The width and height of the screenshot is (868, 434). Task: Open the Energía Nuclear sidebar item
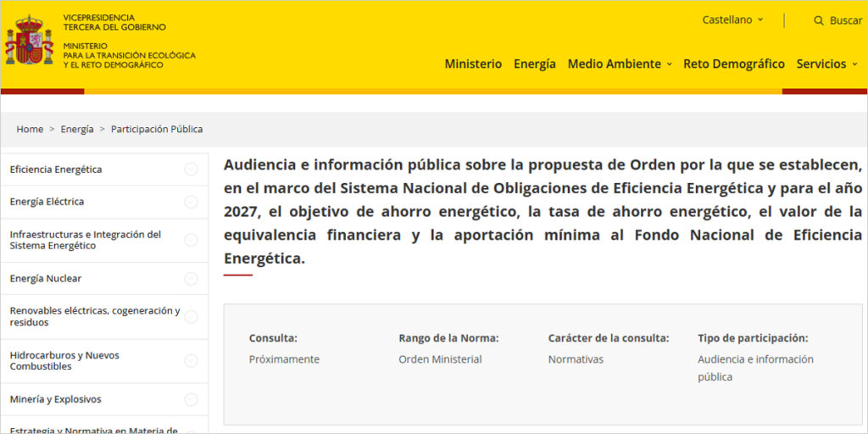tap(46, 278)
